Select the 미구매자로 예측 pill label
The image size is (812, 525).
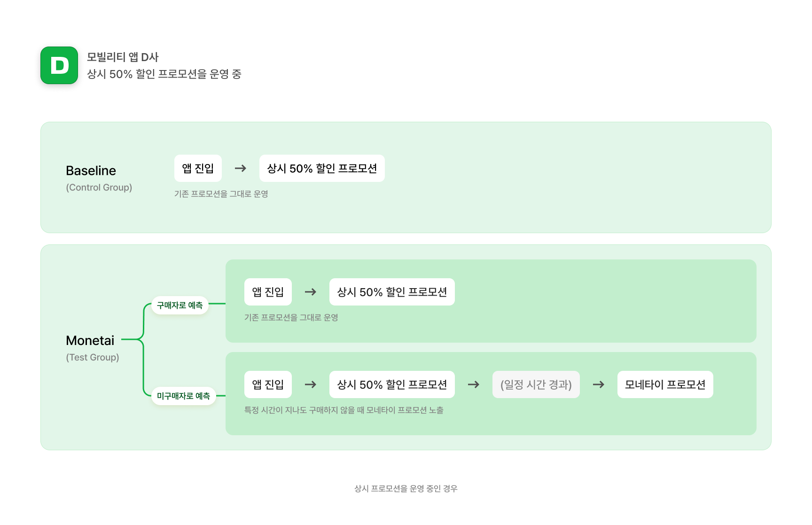183,396
